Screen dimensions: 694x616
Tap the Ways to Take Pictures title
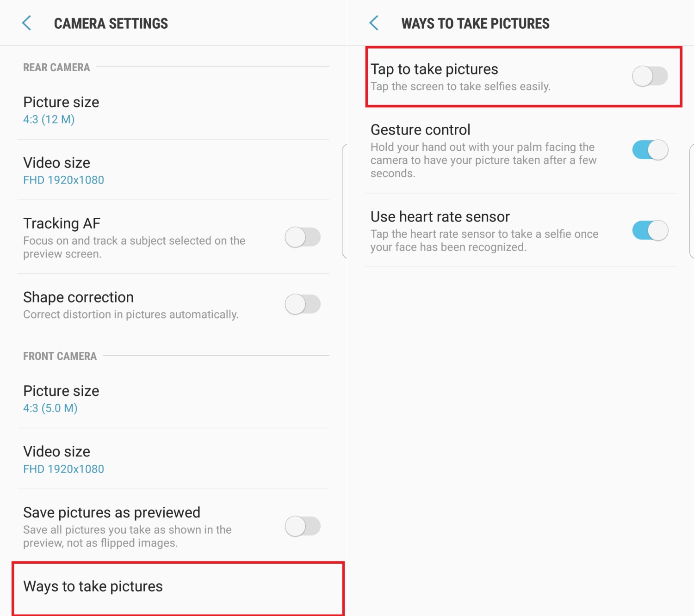tap(475, 24)
